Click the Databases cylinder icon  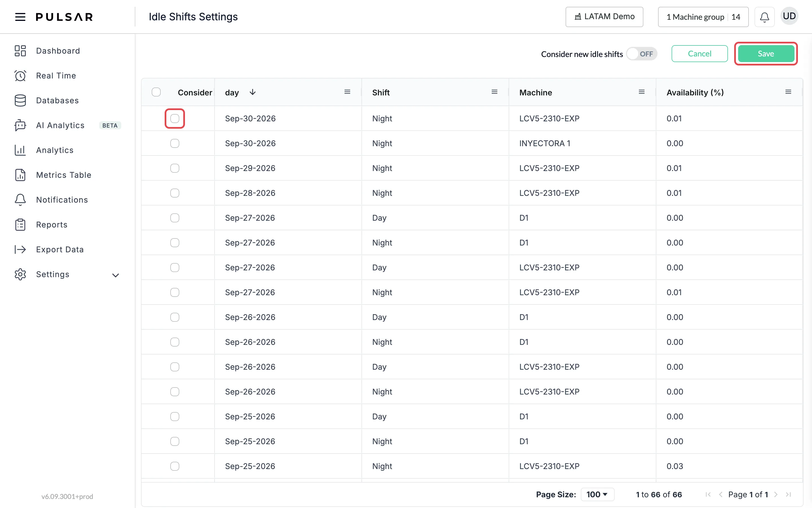pyautogui.click(x=20, y=100)
